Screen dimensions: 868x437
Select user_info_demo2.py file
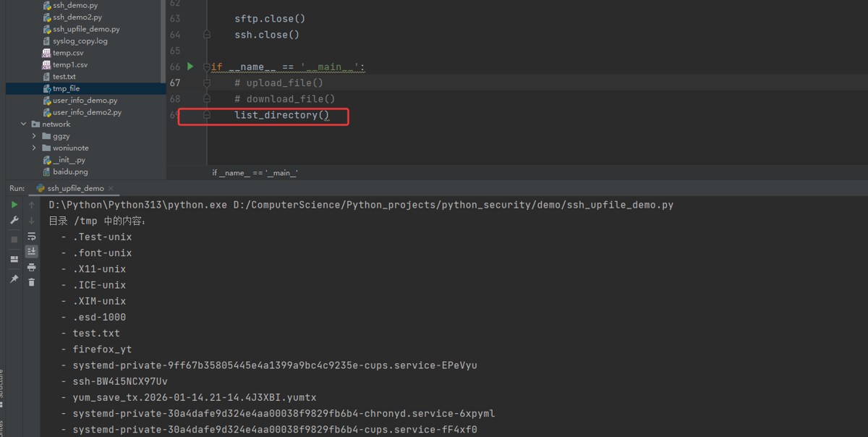click(87, 112)
